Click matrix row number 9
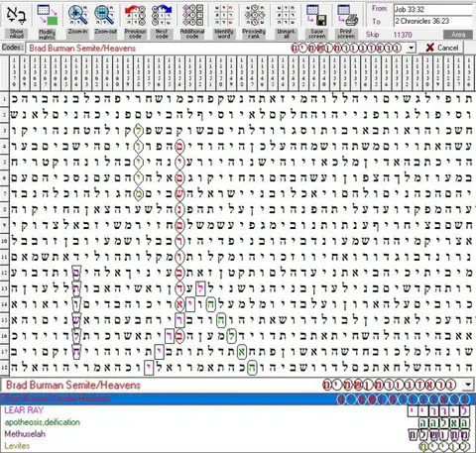Image resolution: width=476 pixels, height=453 pixels. coord(4,225)
